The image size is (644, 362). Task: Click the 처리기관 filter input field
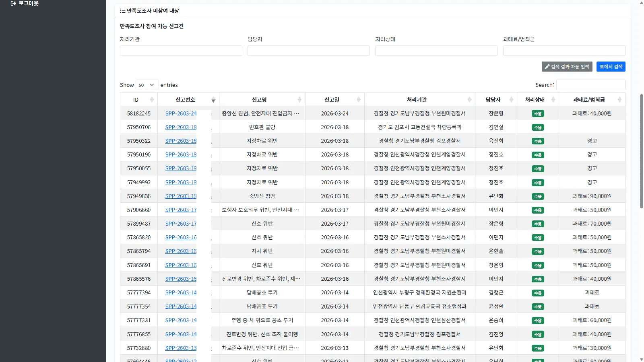click(x=181, y=51)
